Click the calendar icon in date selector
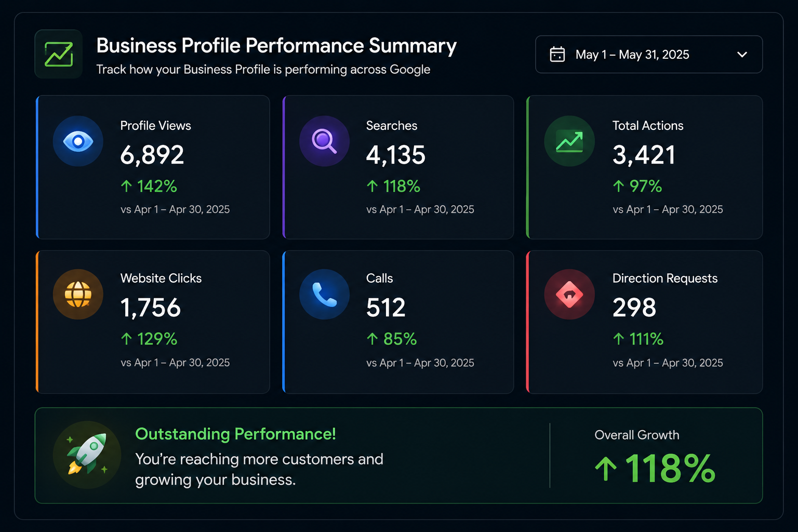 coord(557,54)
